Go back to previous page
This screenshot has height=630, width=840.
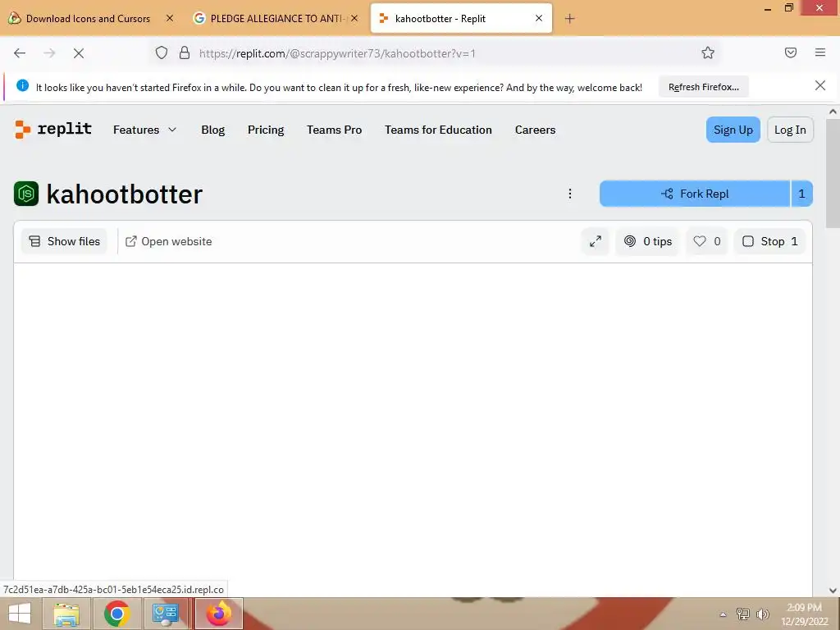(x=20, y=53)
